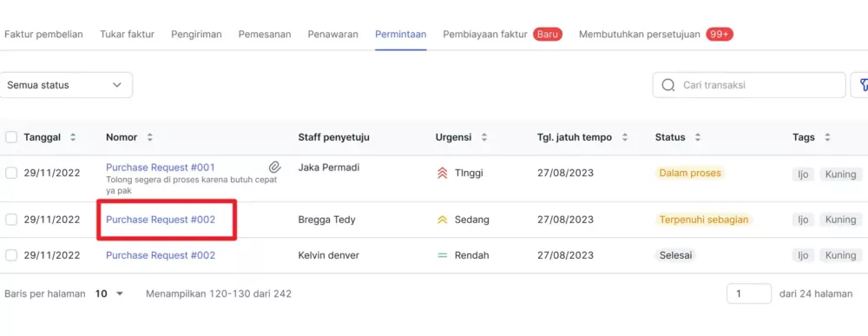The width and height of the screenshot is (868, 336).
Task: Click the Permintaan tab
Action: point(401,35)
